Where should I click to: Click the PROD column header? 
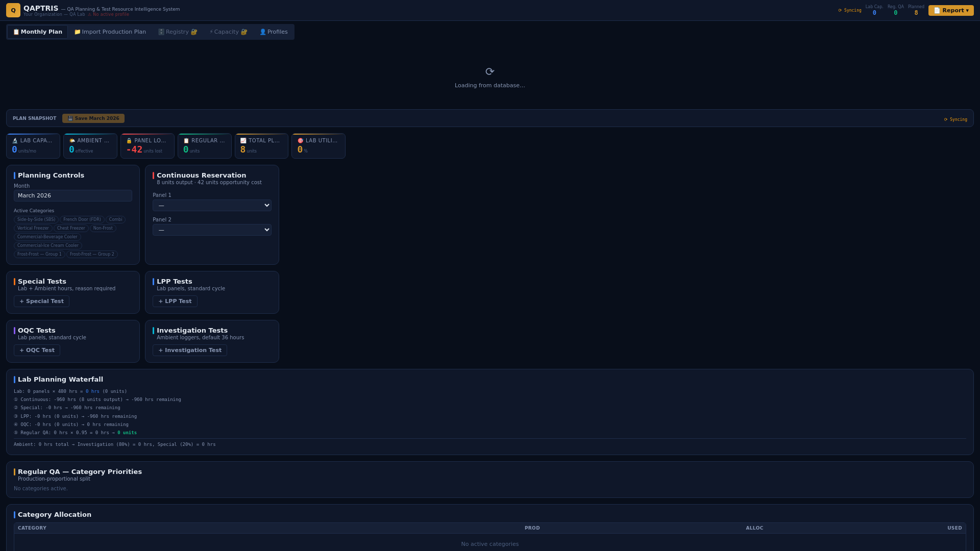pos(532,529)
